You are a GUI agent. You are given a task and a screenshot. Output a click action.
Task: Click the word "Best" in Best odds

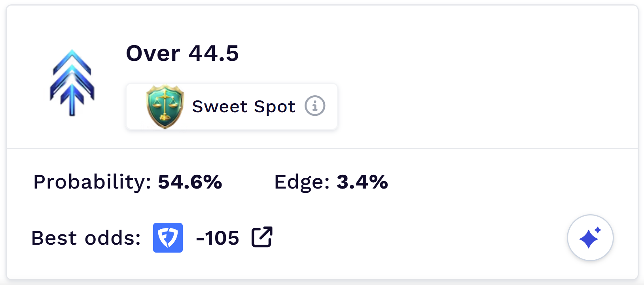coord(54,238)
